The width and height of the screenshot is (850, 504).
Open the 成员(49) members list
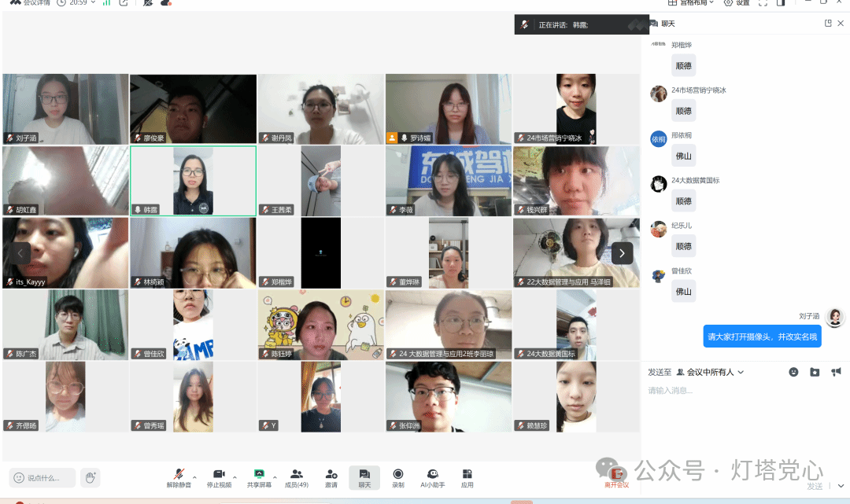click(x=297, y=478)
